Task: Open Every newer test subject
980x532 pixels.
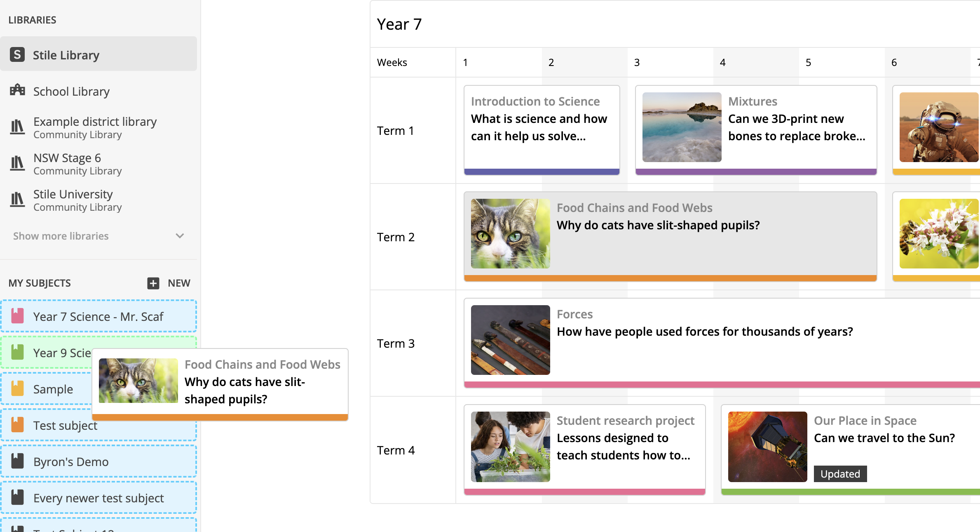Action: point(98,498)
